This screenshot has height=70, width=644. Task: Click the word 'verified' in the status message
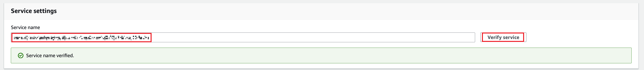point(65,55)
